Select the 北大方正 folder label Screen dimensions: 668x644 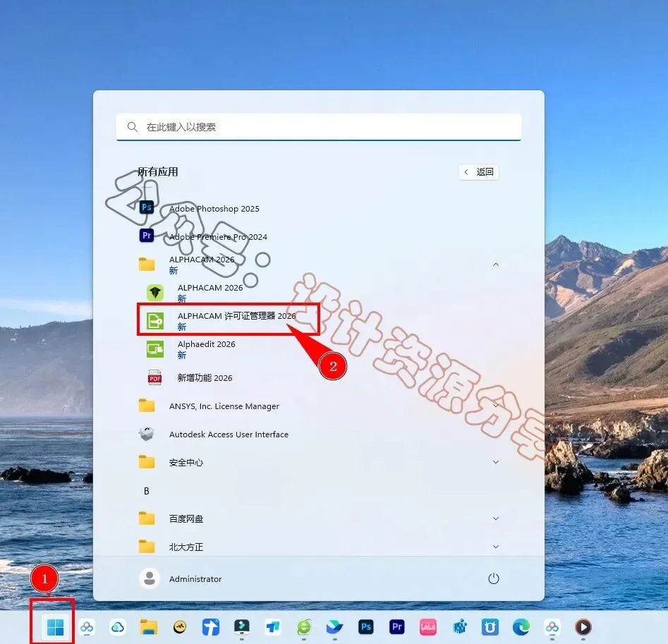pos(186,547)
